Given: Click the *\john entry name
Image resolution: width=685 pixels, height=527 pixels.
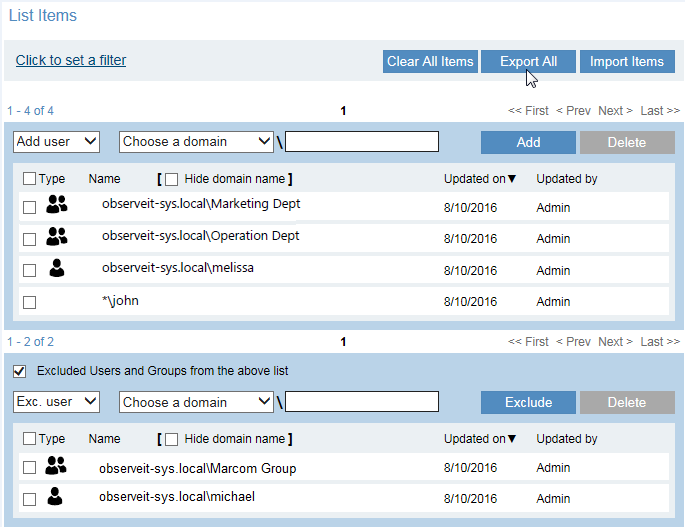Looking at the screenshot, I should 120,301.
